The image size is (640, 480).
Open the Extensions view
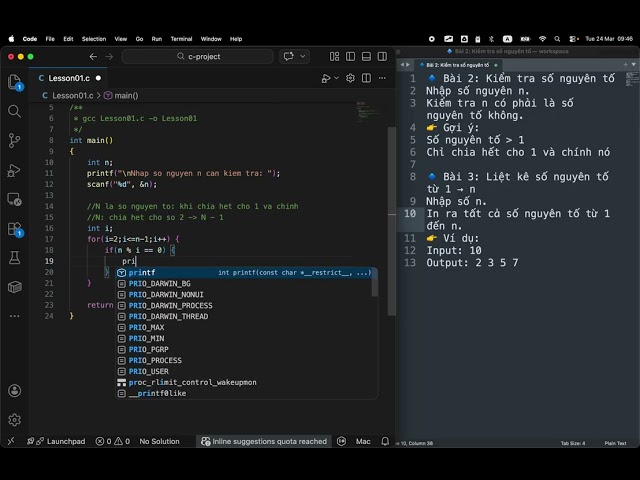(x=15, y=229)
